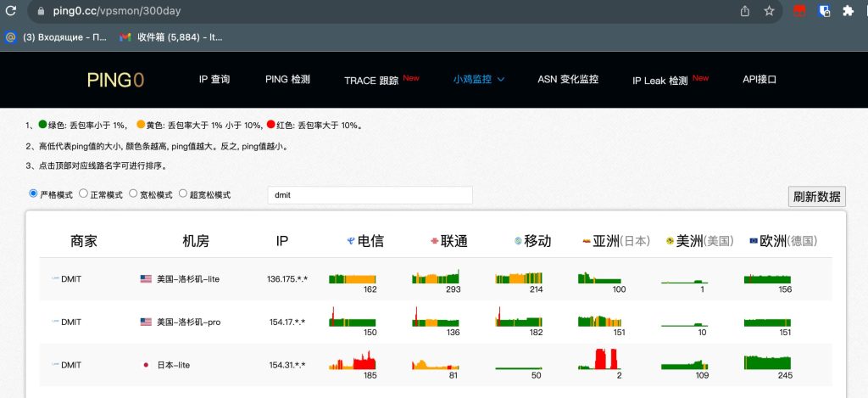Click DMIT logo in 洛杉矶-pro row
868x398 pixels.
click(x=55, y=322)
